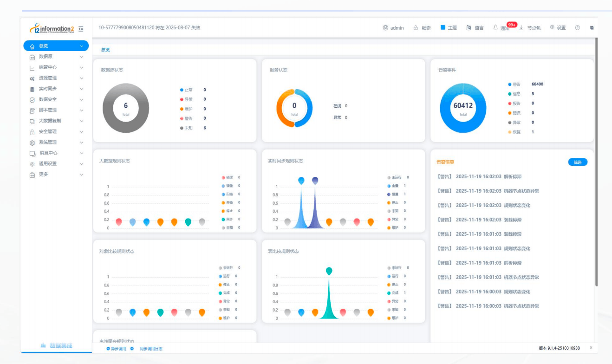Click the 筛选 filter button
The image size is (612, 364).
[x=578, y=162]
